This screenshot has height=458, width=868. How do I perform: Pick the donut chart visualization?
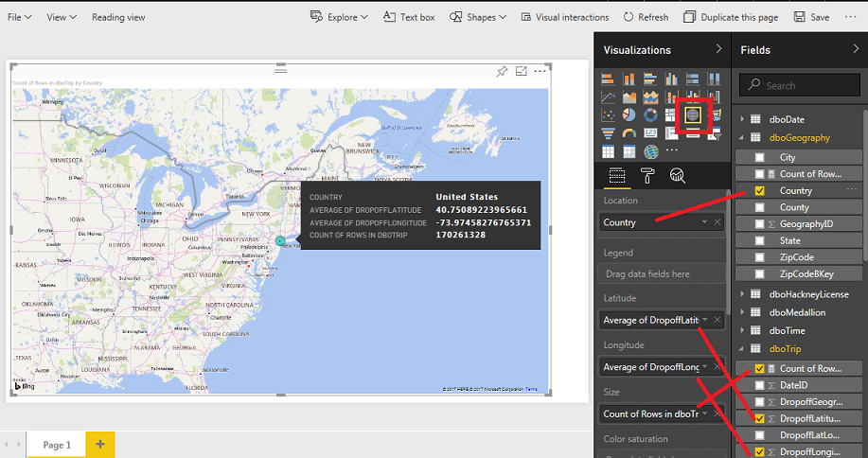pyautogui.click(x=650, y=114)
